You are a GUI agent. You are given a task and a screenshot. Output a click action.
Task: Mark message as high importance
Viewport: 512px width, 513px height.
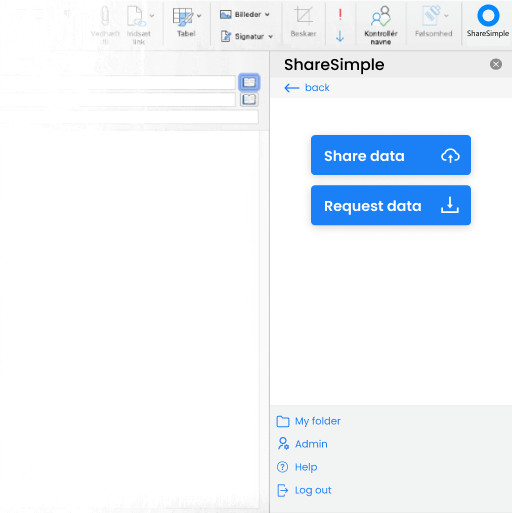(340, 14)
